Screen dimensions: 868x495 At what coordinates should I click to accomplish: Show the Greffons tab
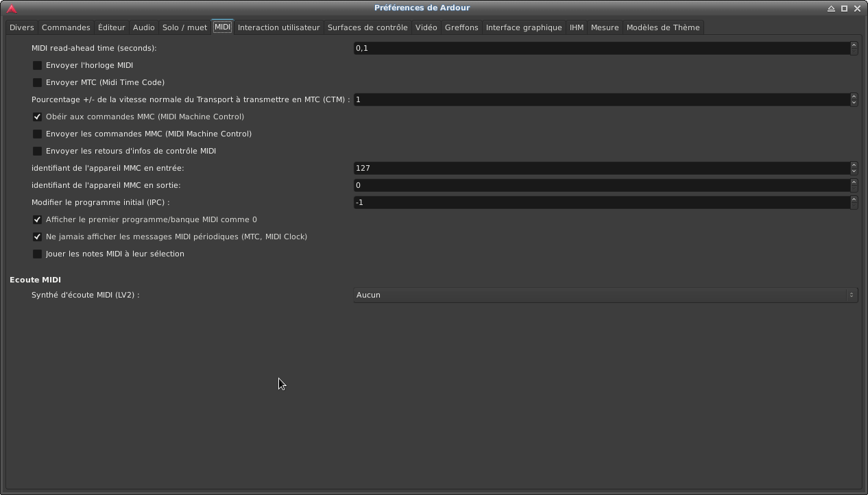coord(461,27)
